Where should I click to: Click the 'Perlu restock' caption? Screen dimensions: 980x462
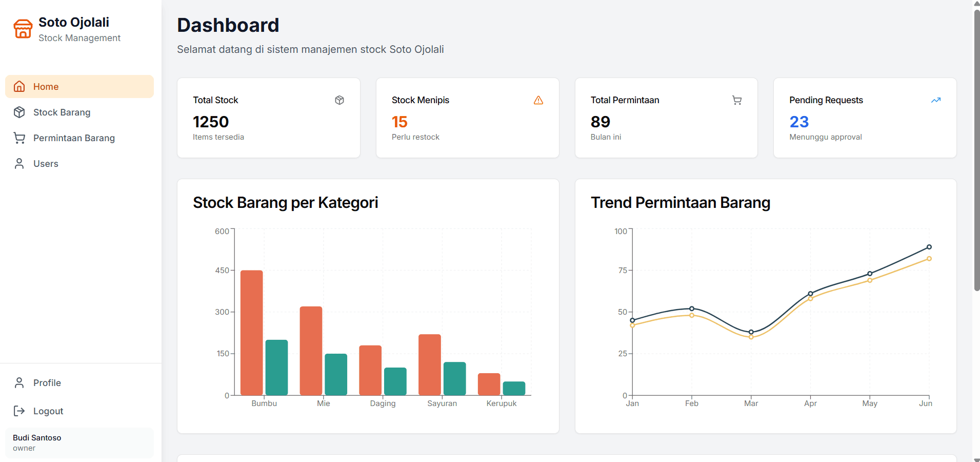click(415, 137)
